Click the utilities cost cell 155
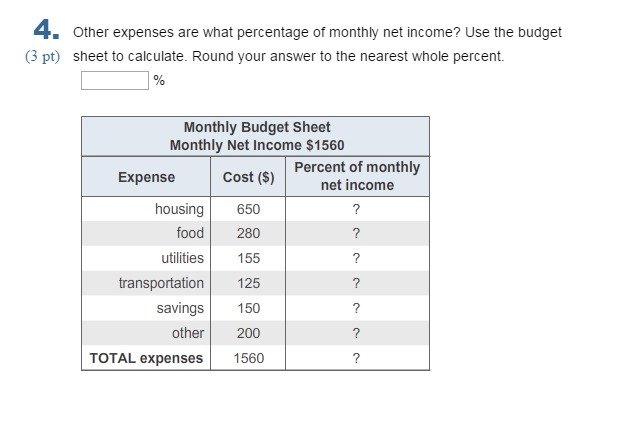 (x=248, y=258)
